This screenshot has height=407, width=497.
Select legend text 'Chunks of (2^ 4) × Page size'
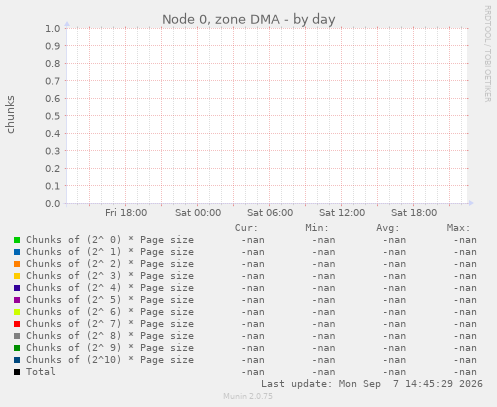pos(110,288)
